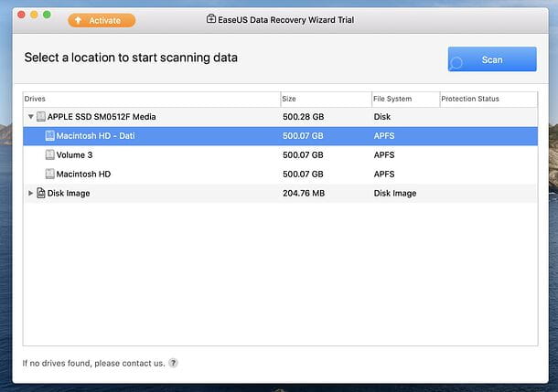Sort by the File System column header
Image resolution: width=558 pixels, height=392 pixels.
(x=405, y=100)
